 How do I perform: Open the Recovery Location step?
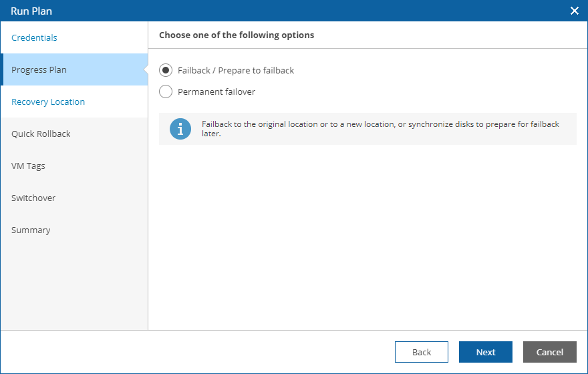(x=48, y=102)
